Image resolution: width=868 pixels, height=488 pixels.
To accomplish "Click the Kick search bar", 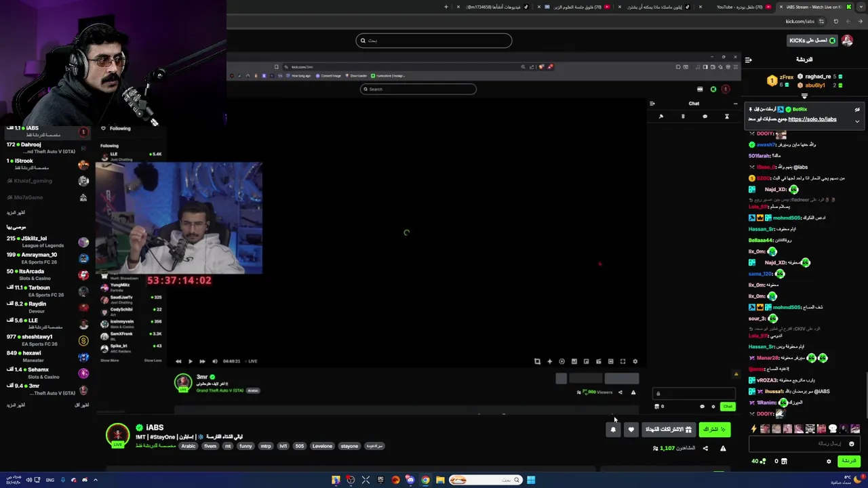I will point(434,41).
